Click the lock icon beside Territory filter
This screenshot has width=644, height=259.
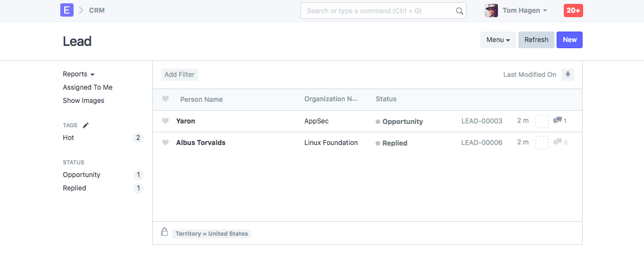click(164, 232)
